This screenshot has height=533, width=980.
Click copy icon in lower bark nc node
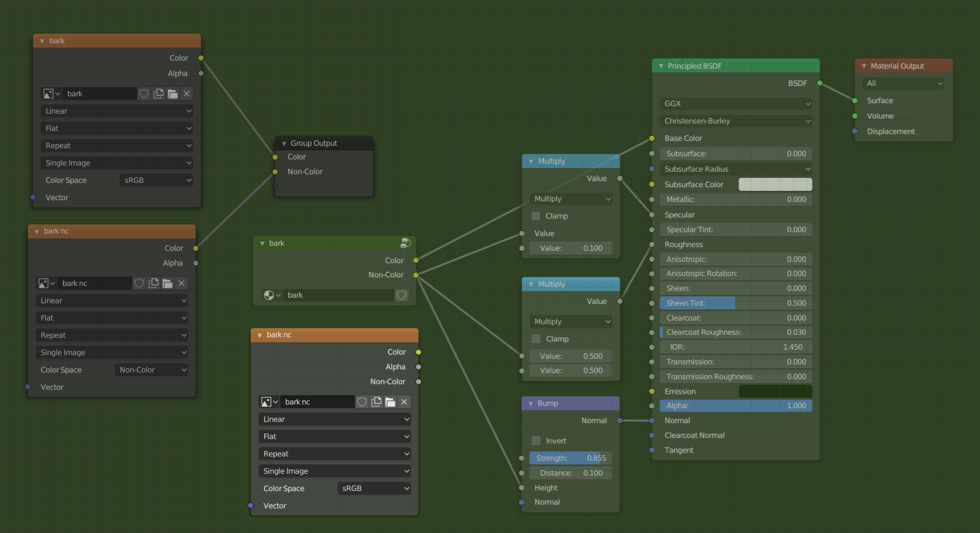click(x=376, y=402)
